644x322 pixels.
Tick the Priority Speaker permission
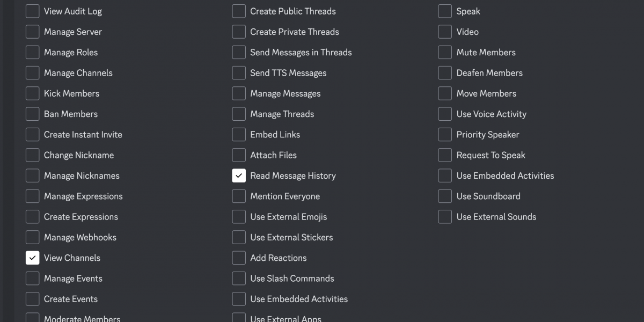point(445,135)
